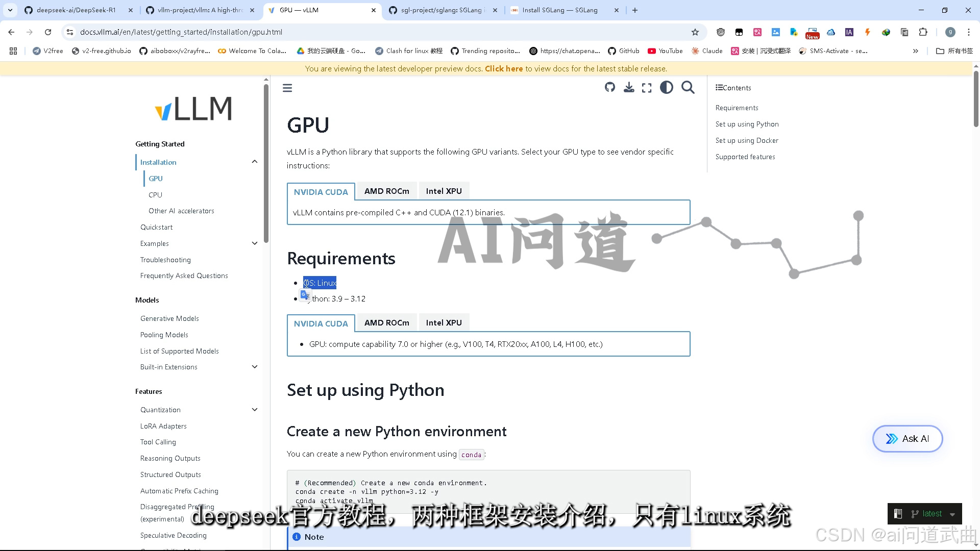The width and height of the screenshot is (980, 551).
Task: Click the Google Translate popup icon
Action: (x=305, y=295)
